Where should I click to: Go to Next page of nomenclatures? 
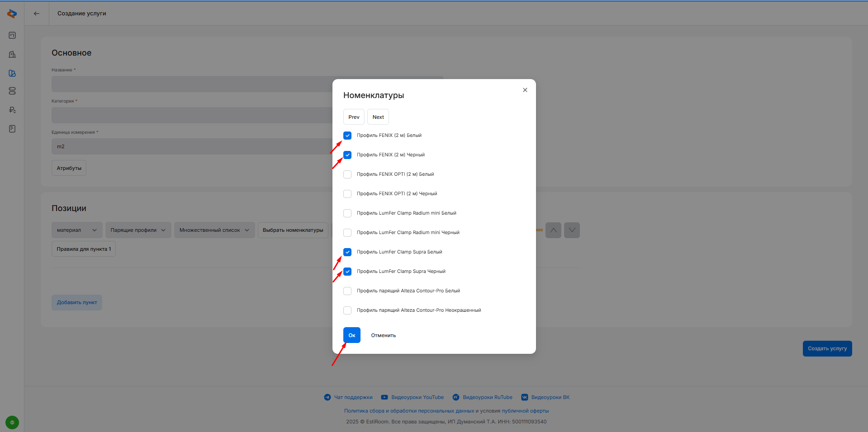click(x=378, y=117)
